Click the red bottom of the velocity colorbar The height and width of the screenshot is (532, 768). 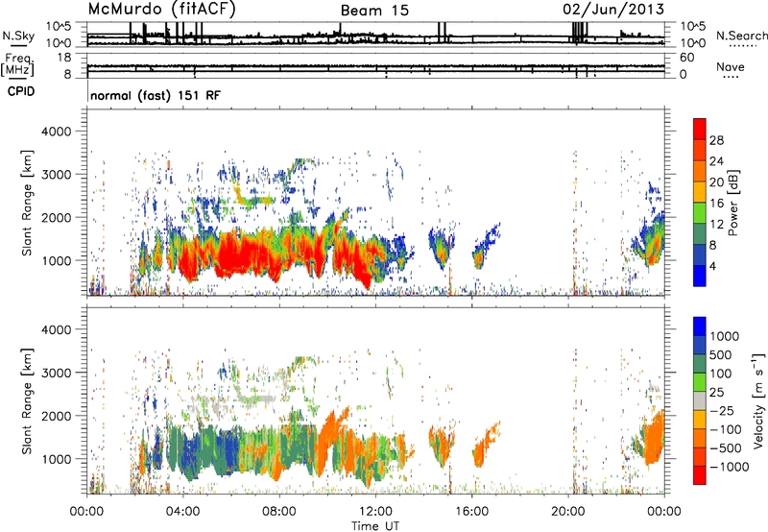(700, 475)
